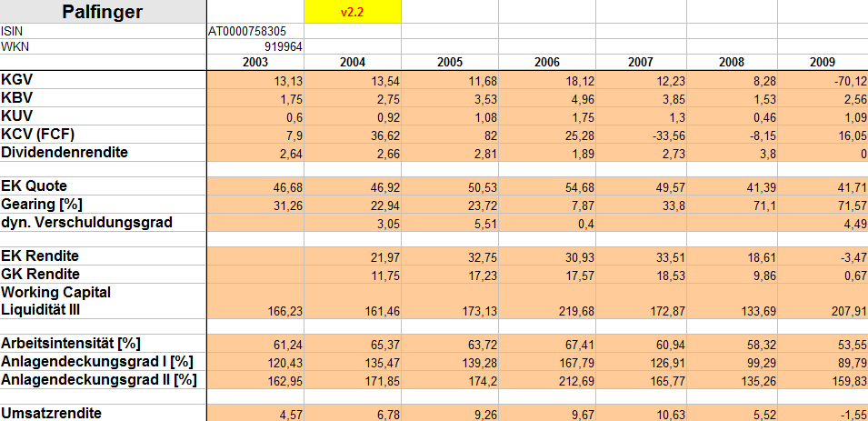Viewport: 868px width, 421px height.
Task: Select the Gearing [%] row label
Action: point(103,205)
